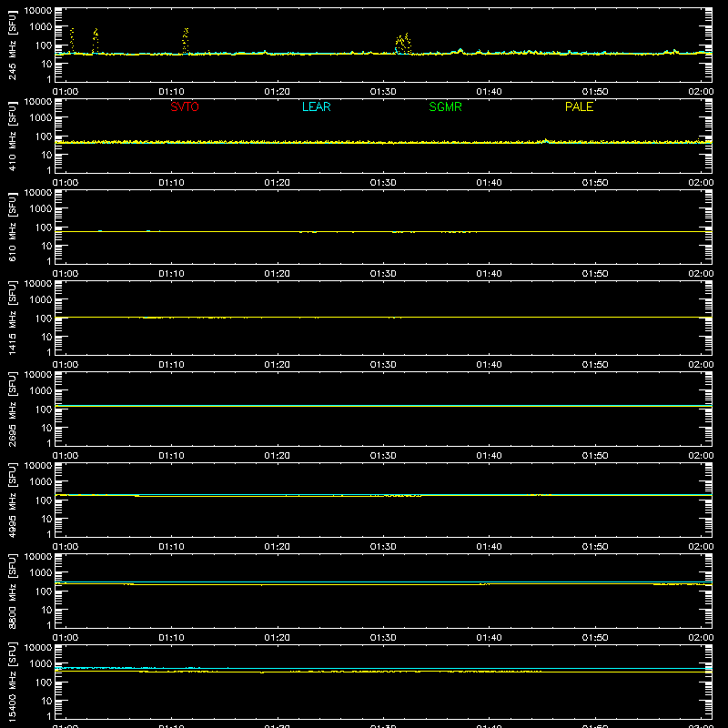The image size is (728, 728).
Task: Click the 1415 MHz [SFU] axis title
Action: pos(12,318)
